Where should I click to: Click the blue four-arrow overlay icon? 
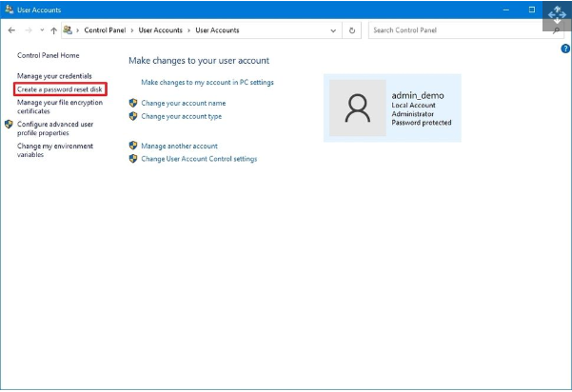click(557, 16)
